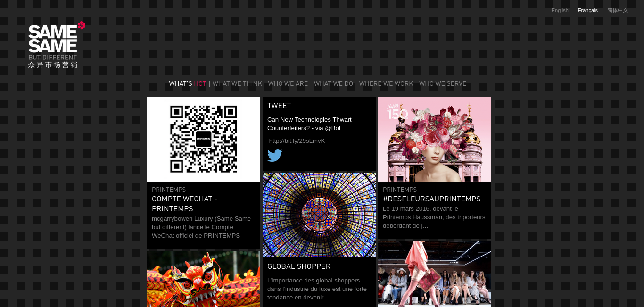Screen dimensions: 644x307
Task: Open the Who We Are page
Action: point(288,83)
